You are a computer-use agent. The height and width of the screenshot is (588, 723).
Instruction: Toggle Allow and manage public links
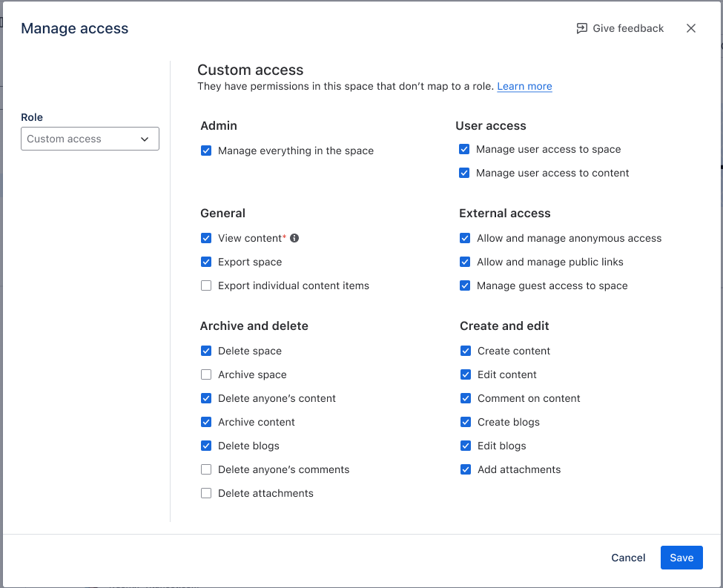click(x=465, y=262)
